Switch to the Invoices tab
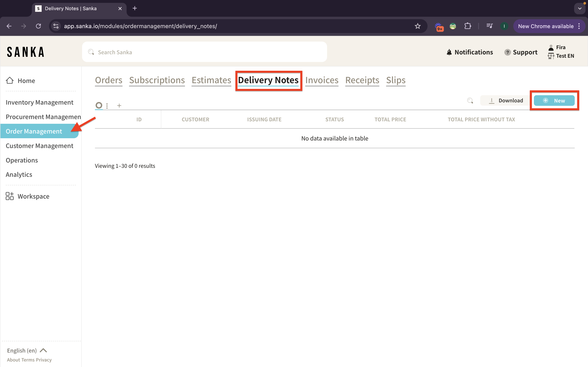 322,80
